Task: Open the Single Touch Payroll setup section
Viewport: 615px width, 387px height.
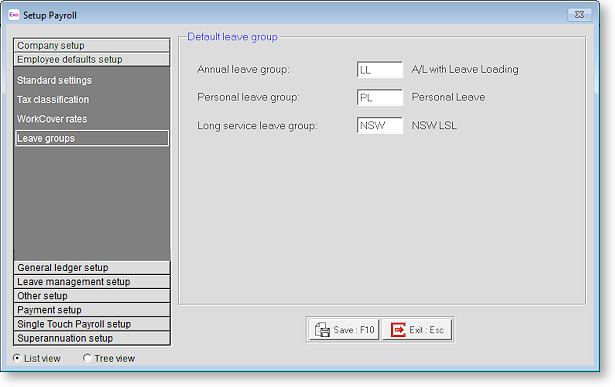Action: coord(92,324)
